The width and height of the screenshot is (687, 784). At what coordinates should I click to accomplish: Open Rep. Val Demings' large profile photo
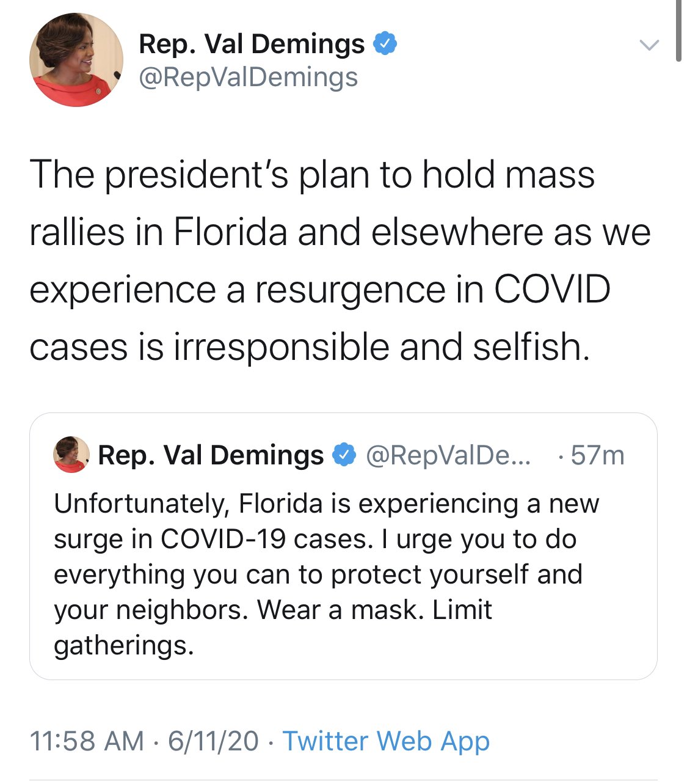[x=76, y=59]
